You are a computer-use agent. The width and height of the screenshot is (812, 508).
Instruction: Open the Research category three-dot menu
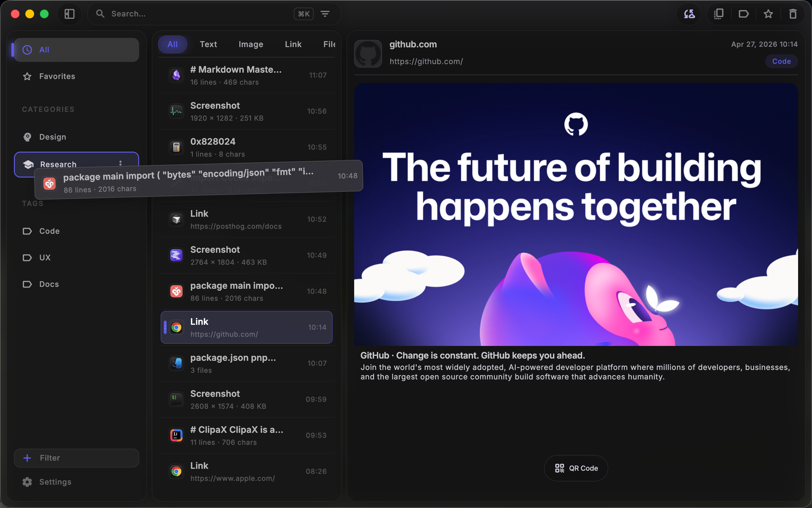click(x=120, y=163)
